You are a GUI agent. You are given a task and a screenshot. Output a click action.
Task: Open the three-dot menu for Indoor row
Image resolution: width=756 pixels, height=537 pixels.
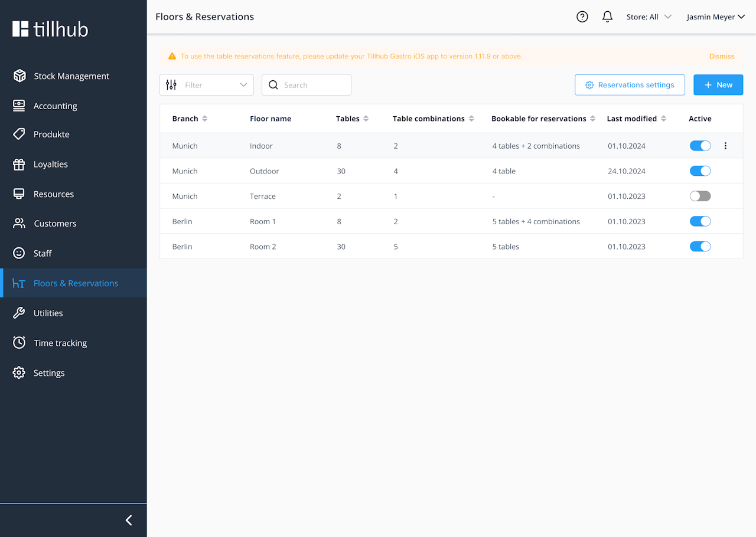tap(725, 146)
